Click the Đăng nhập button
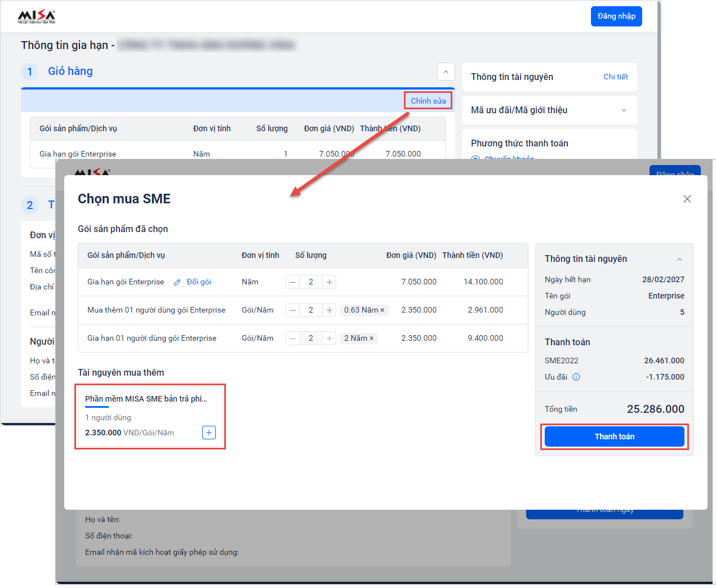 pos(616,16)
